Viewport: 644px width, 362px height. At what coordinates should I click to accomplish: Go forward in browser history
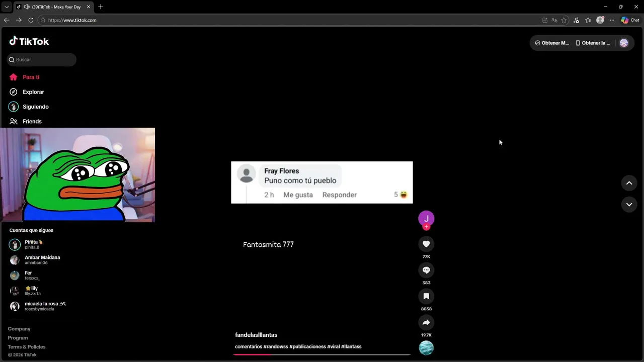coord(19,20)
